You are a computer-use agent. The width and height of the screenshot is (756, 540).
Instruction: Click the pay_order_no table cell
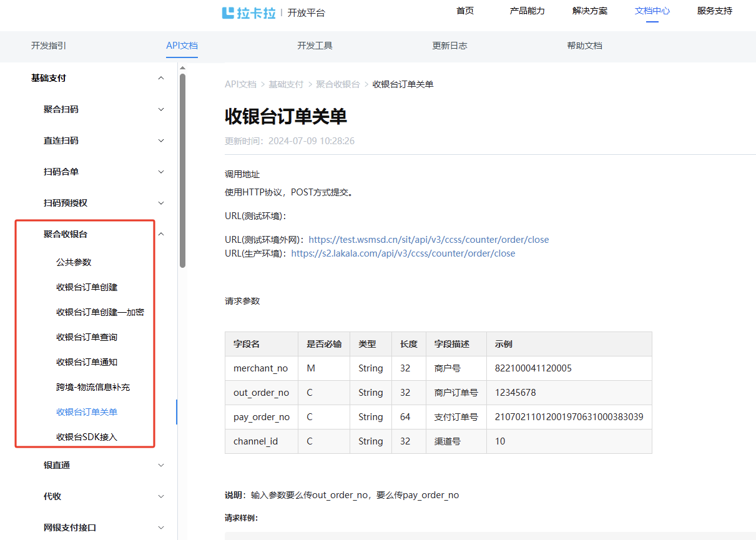261,417
